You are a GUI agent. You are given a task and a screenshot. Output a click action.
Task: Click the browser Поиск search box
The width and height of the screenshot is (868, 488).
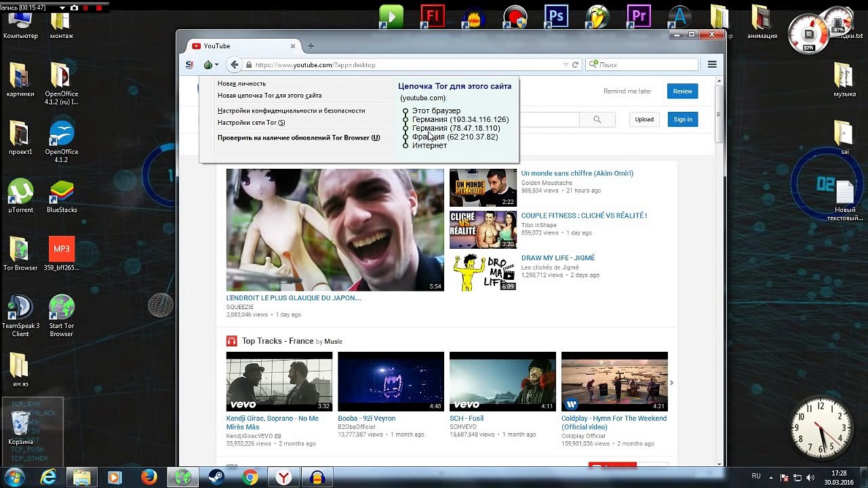pyautogui.click(x=642, y=65)
